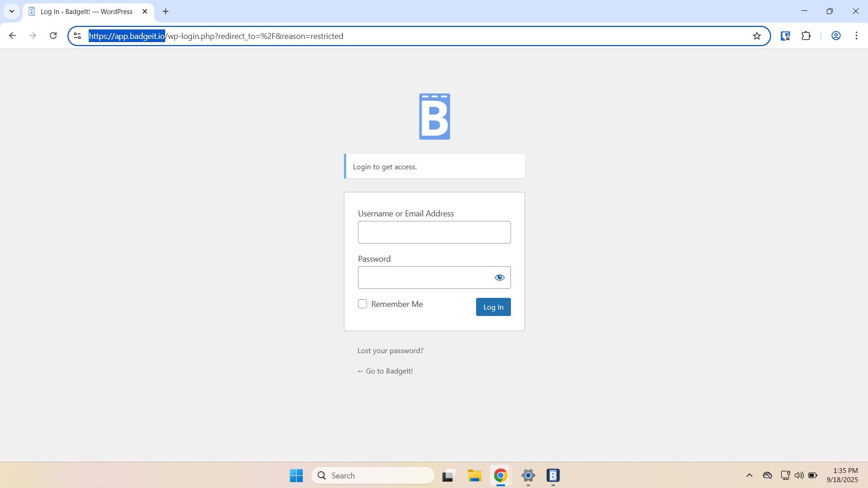
Task: Open the Chrome profile icon
Action: pos(836,36)
